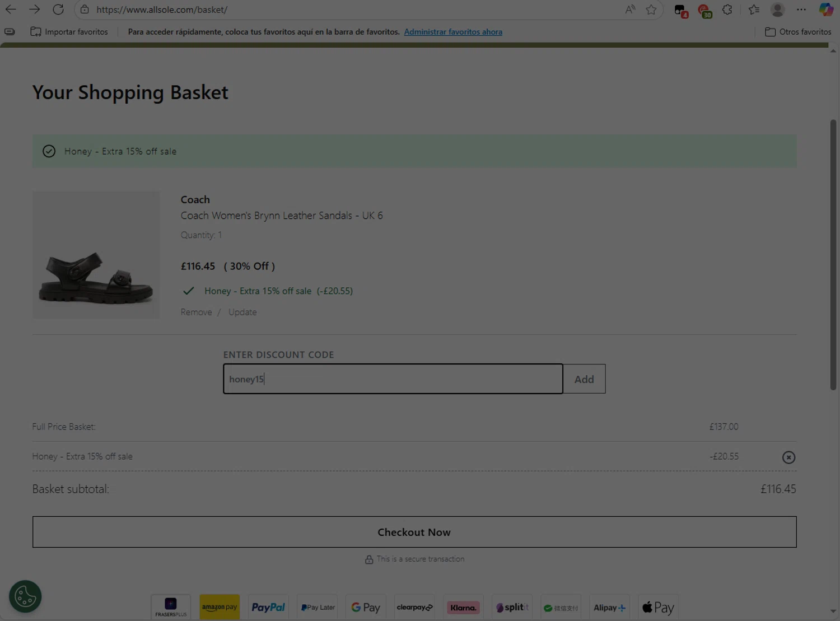Select the Alipay+ payment icon
The image size is (840, 621).
609,607
